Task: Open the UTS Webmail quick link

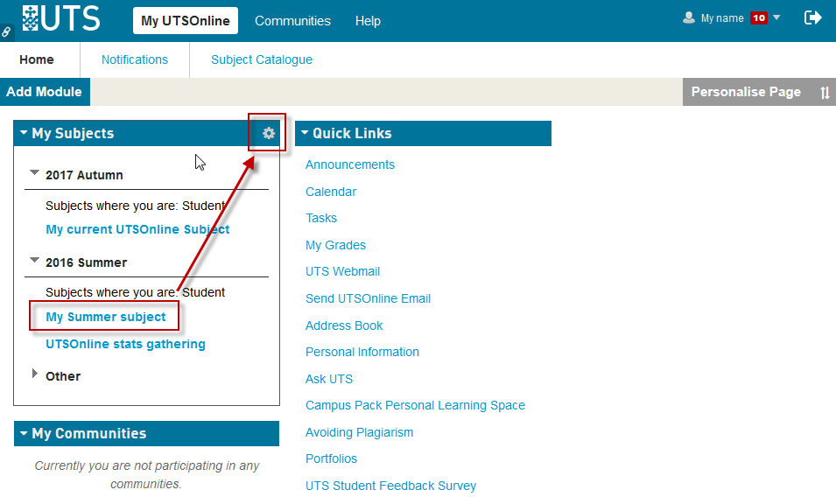Action: point(342,271)
